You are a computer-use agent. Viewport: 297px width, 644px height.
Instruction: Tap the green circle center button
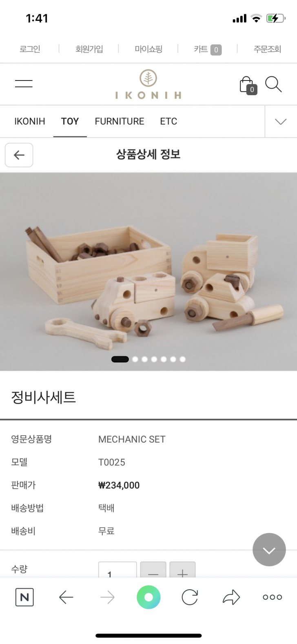click(x=148, y=597)
